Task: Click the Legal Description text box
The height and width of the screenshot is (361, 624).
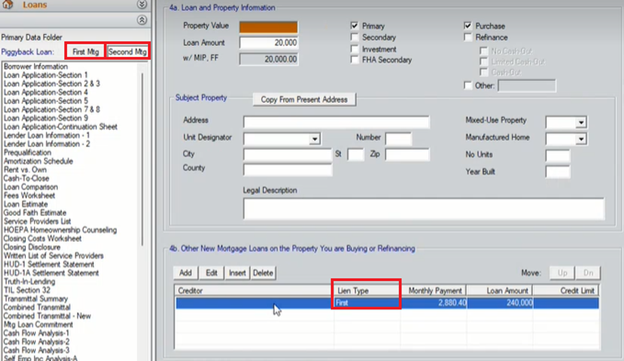Action: coord(424,209)
